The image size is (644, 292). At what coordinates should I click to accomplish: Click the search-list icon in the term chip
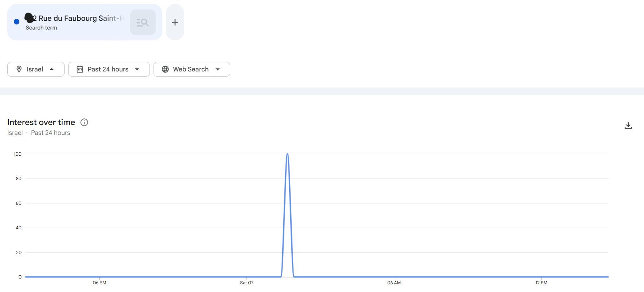(x=143, y=23)
